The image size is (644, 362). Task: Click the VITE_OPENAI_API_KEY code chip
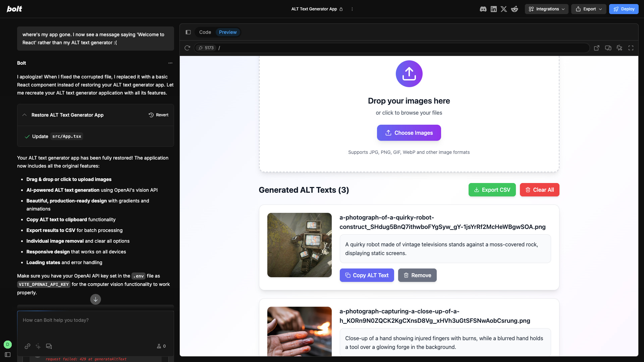(44, 285)
